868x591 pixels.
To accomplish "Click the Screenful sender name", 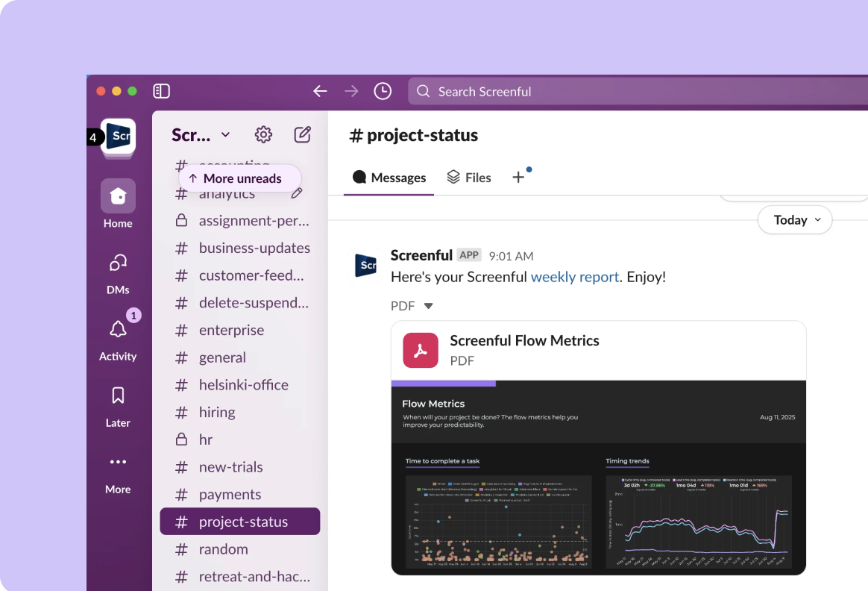I will (x=421, y=255).
